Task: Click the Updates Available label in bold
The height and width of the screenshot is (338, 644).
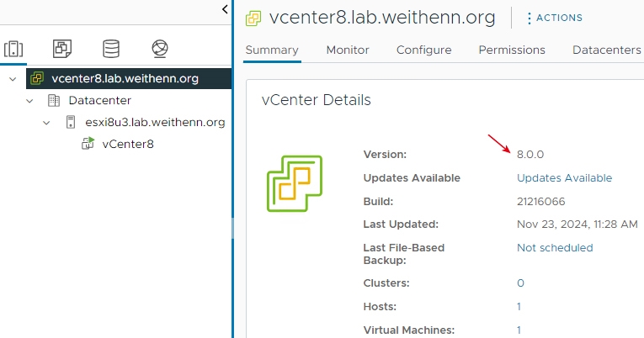Action: [x=412, y=178]
